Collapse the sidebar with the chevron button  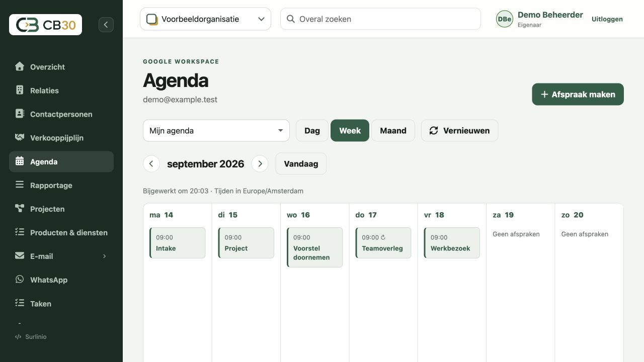(x=106, y=25)
